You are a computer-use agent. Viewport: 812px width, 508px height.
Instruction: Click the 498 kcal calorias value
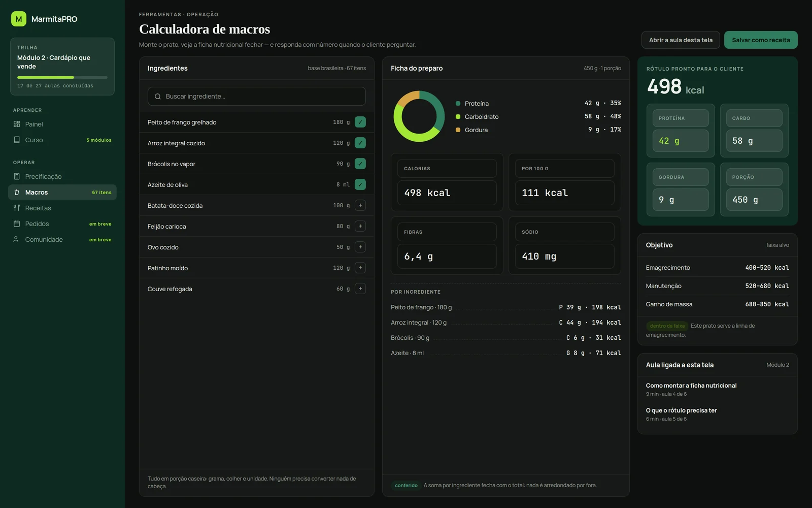(x=427, y=193)
